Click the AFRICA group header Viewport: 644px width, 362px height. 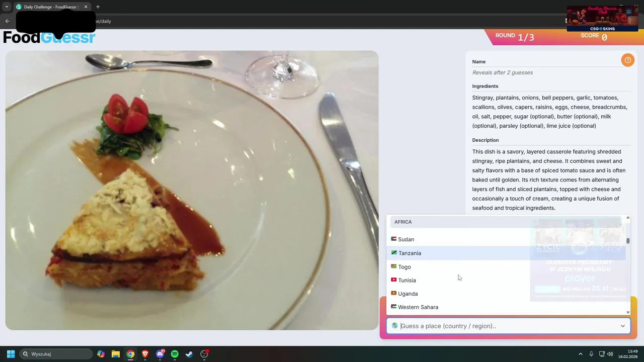pos(506,222)
